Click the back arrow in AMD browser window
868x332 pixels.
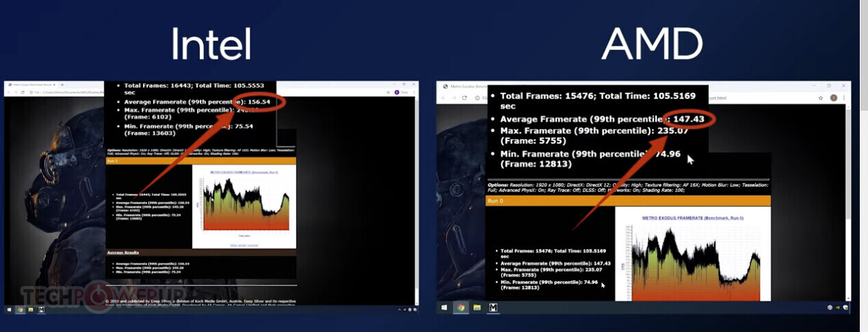click(445, 98)
